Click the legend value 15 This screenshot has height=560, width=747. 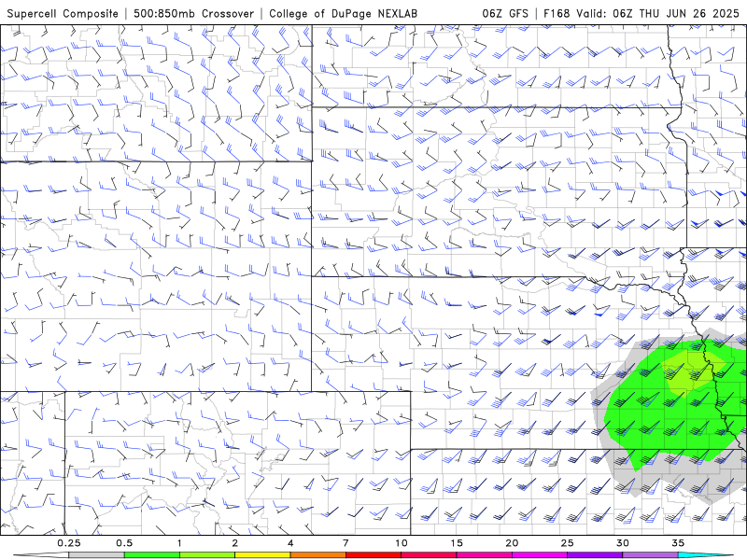point(457,543)
